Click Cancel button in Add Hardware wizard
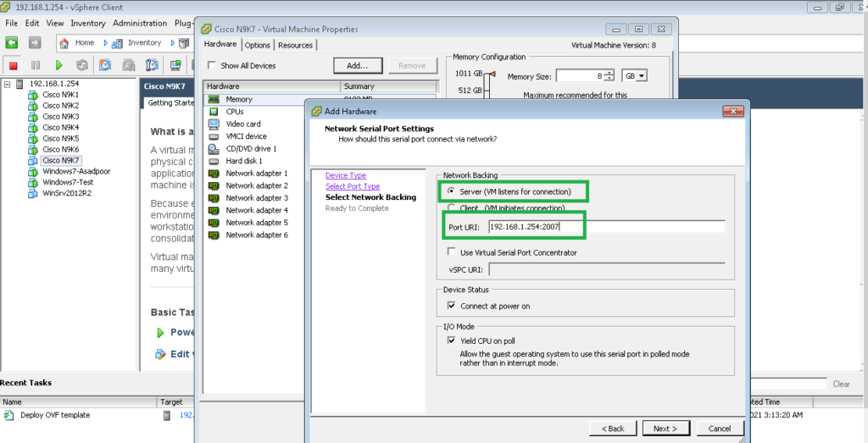 (719, 428)
